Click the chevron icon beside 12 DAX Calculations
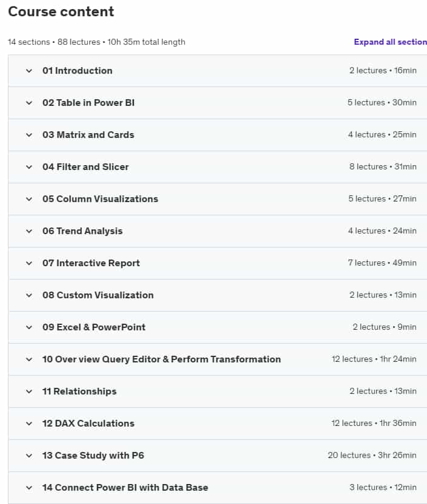Screen dimensions: 427x504 28,424
